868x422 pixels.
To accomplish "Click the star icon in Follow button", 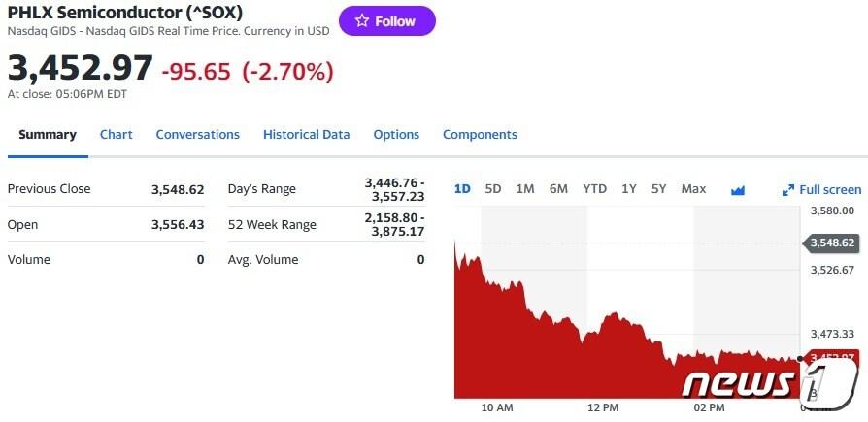I will (x=362, y=21).
